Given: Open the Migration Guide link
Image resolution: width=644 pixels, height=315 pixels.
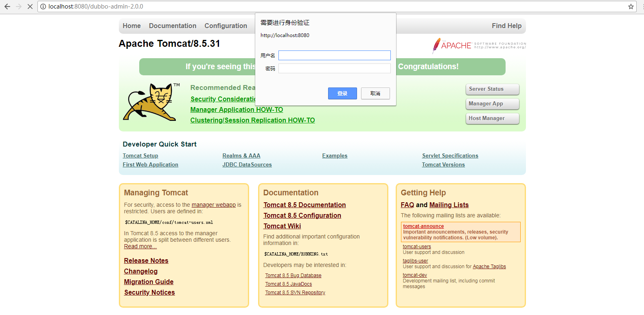Looking at the screenshot, I should [x=149, y=282].
